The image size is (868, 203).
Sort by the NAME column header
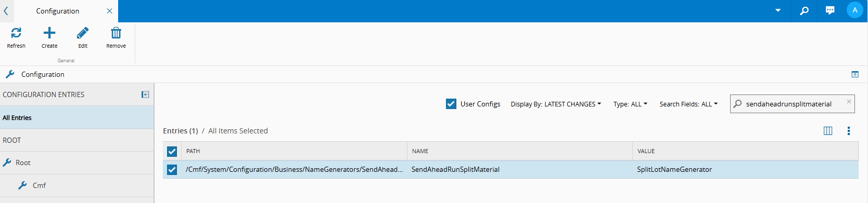[520, 151]
